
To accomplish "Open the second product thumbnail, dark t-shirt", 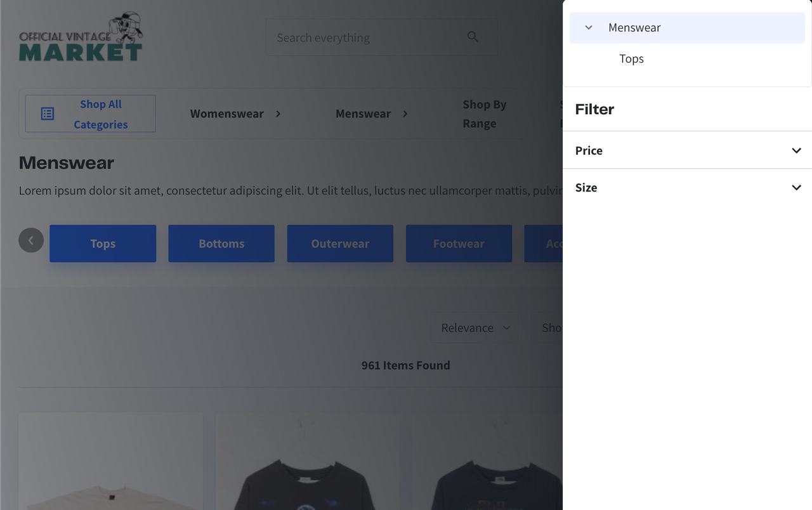I will coord(308,461).
